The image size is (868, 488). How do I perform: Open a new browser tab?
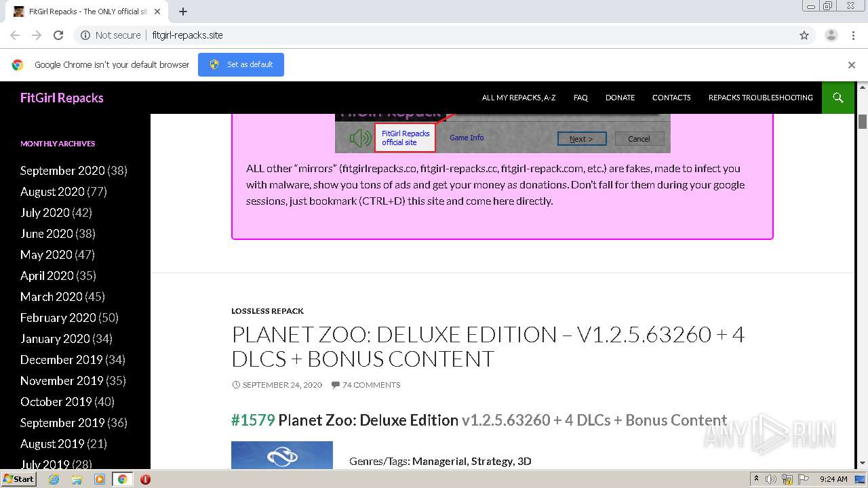[x=183, y=12]
